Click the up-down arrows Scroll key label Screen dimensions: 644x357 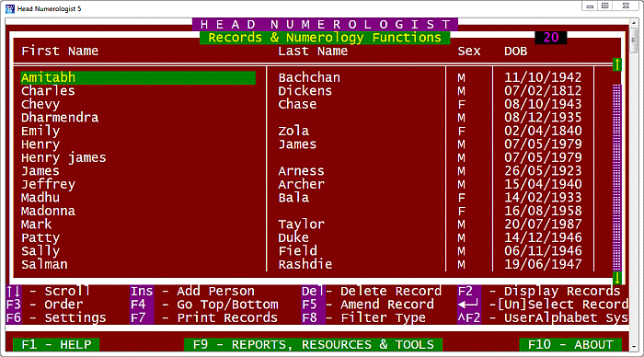14,292
